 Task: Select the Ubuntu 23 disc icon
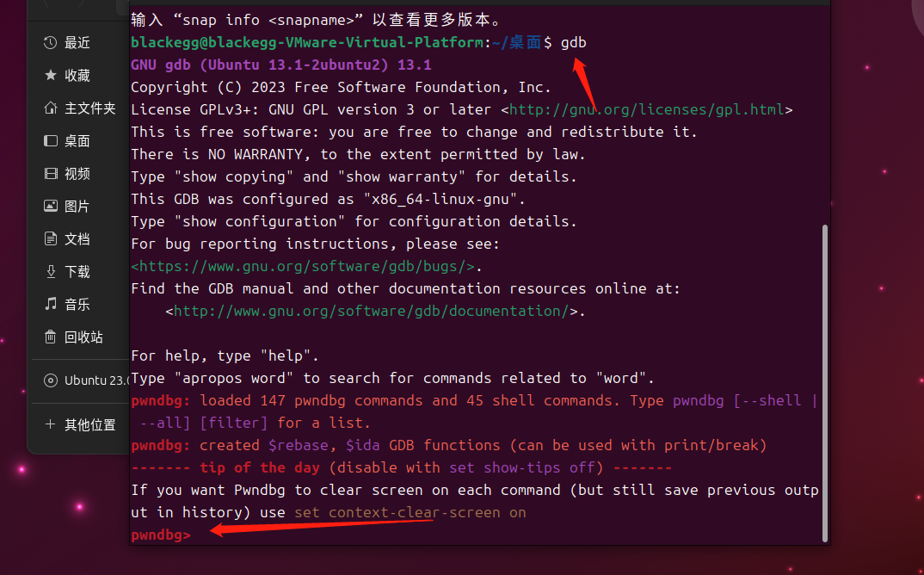[51, 380]
